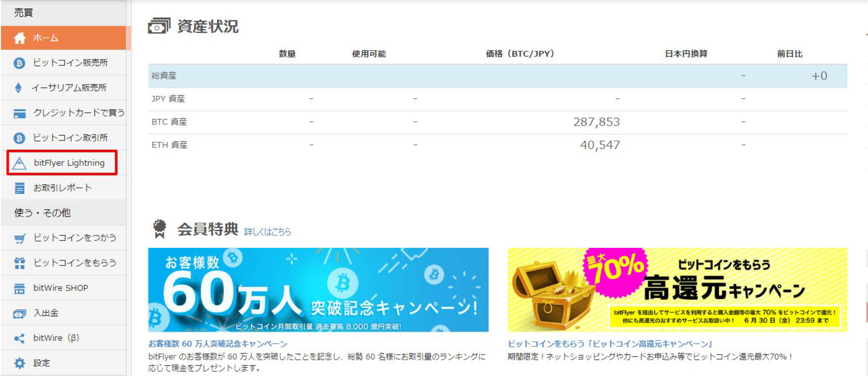Open 設定 in sidebar

(x=64, y=363)
